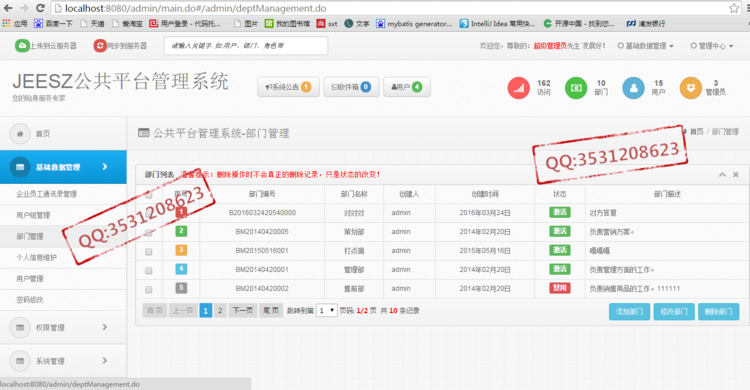Click the red visits statistics circle icon

tap(518, 88)
